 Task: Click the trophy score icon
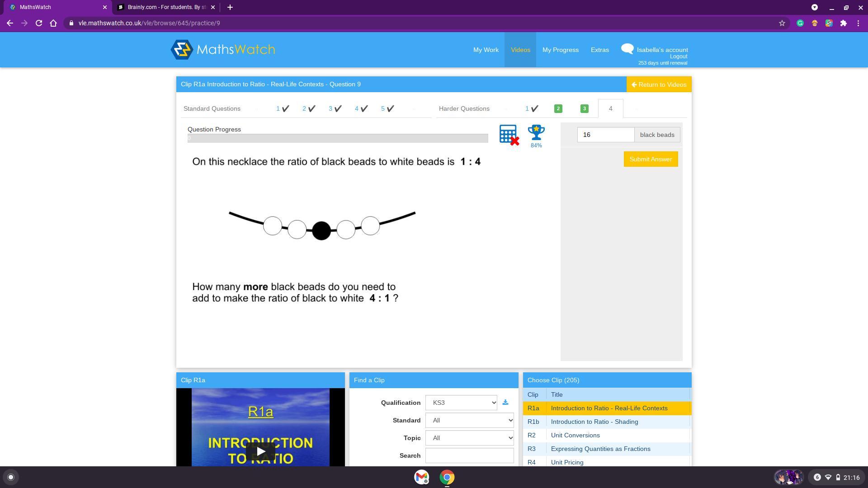click(536, 133)
